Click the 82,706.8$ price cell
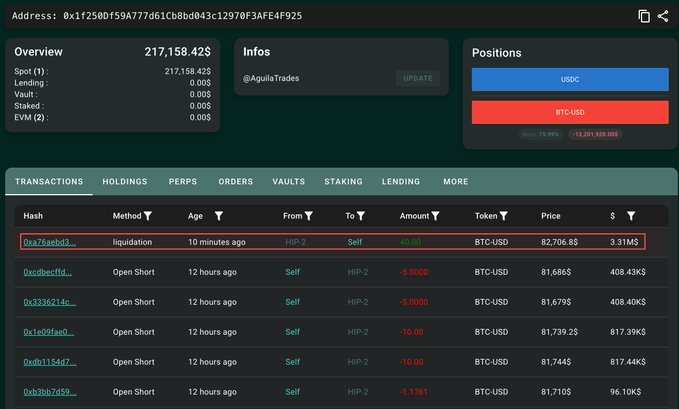 [559, 242]
